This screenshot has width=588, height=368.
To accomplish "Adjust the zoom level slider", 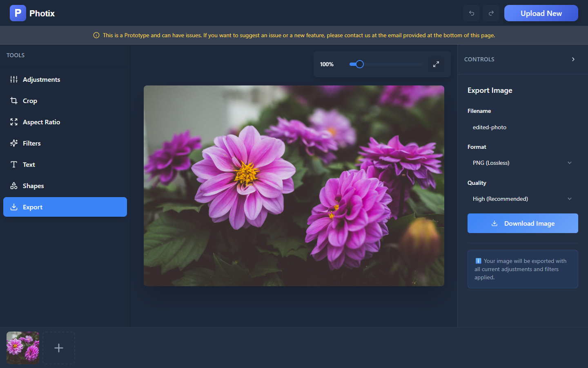I will tap(358, 64).
